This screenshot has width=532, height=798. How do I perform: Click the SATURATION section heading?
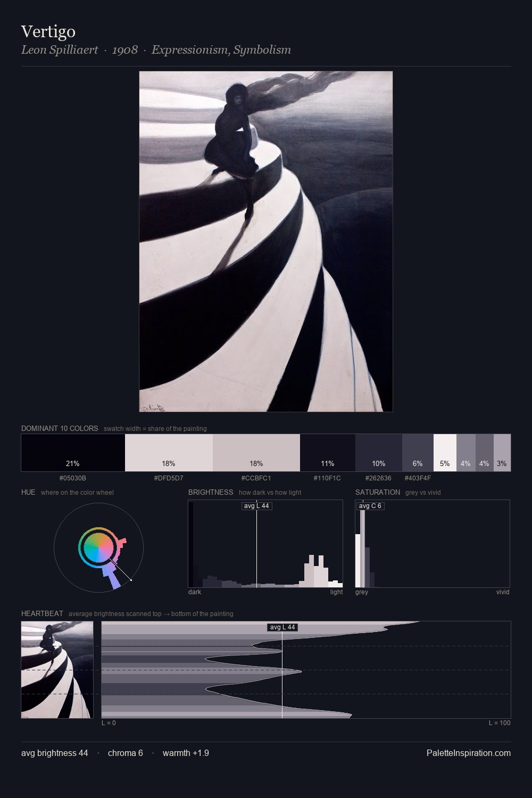click(x=378, y=492)
